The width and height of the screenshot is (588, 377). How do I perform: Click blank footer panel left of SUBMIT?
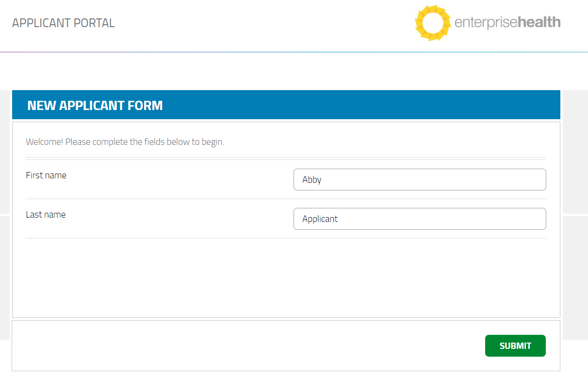pyautogui.click(x=243, y=346)
